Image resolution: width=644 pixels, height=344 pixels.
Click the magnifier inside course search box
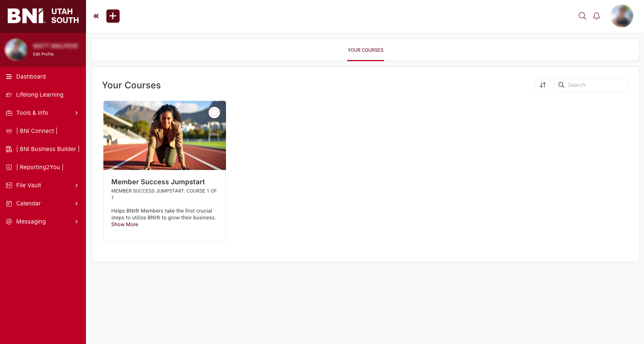coord(561,85)
